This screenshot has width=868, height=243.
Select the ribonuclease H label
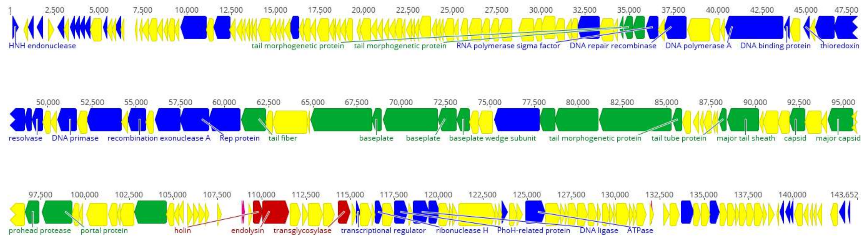pos(462,231)
